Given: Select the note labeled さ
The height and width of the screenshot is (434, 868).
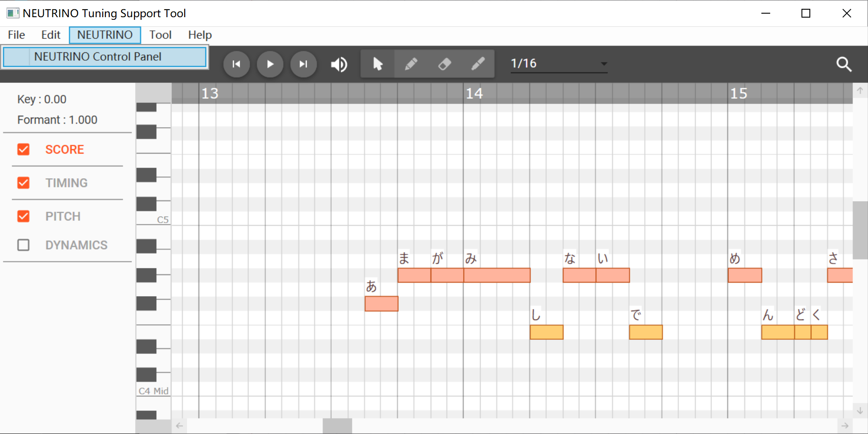Looking at the screenshot, I should point(840,275).
